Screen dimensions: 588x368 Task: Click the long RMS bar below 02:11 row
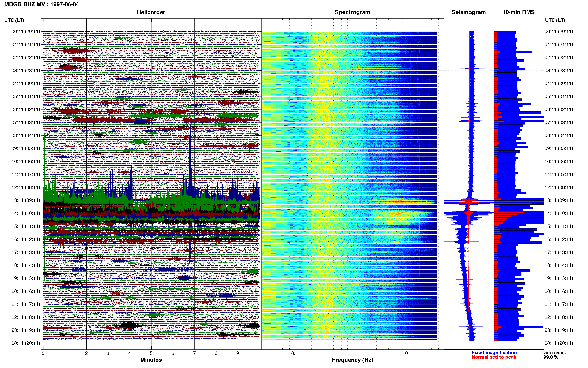[x=509, y=60]
